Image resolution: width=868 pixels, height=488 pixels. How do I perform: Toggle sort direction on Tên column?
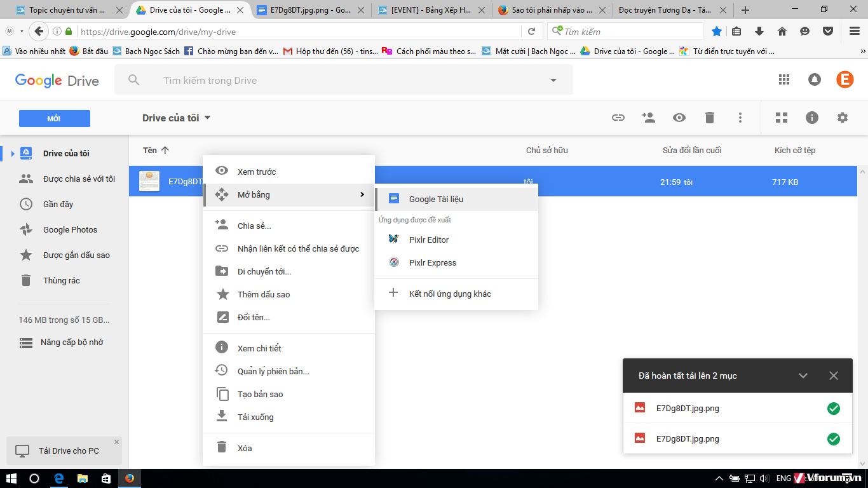pos(165,151)
